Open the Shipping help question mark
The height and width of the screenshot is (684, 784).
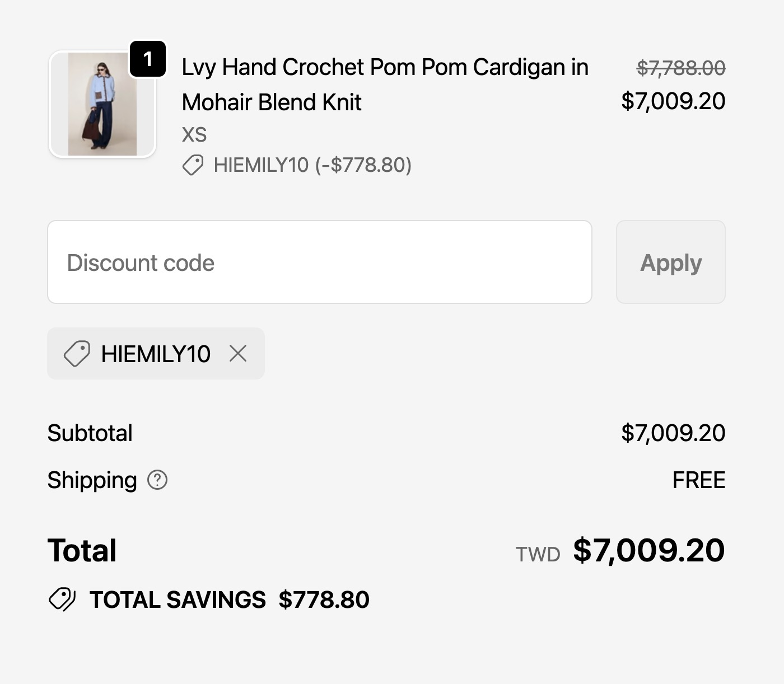point(157,480)
